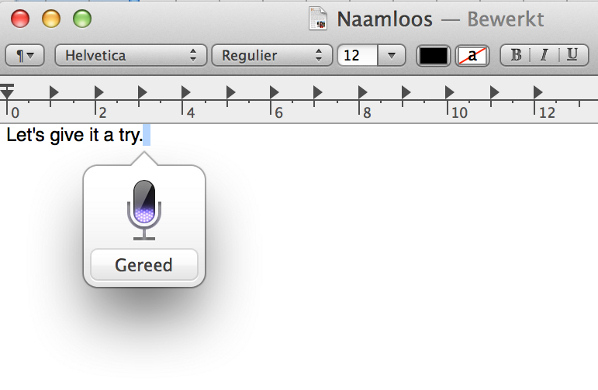Minimize the window with the yellow button

[x=51, y=19]
